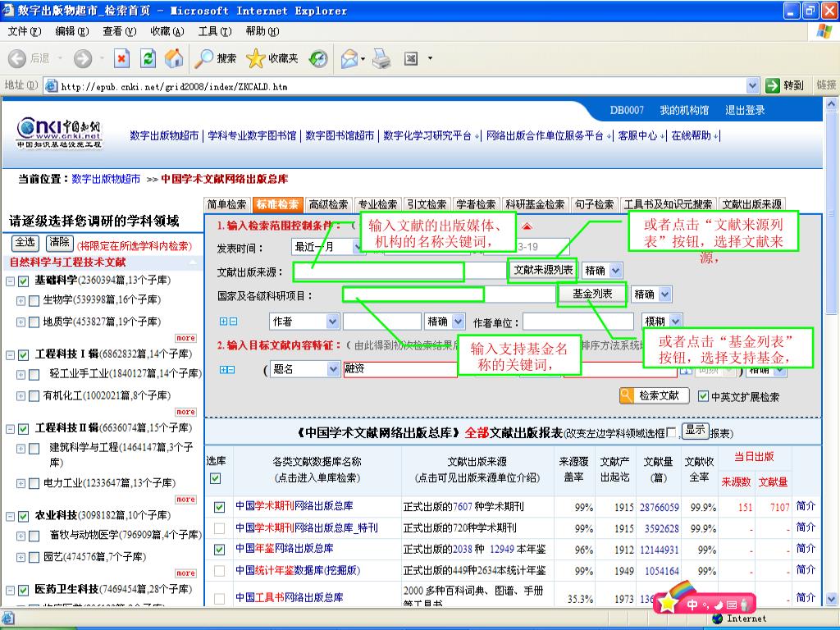Refresh the page using the green arrows icon
This screenshot has width=840, height=630.
click(148, 58)
